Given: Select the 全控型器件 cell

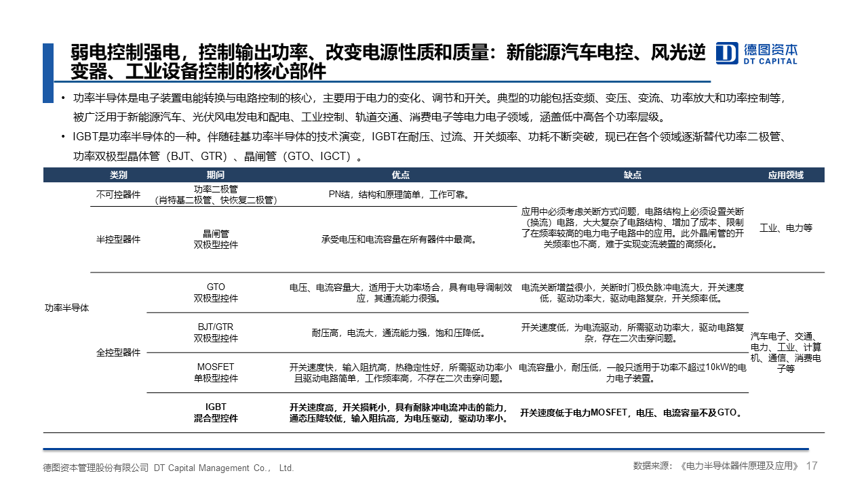Looking at the screenshot, I should coord(118,352).
